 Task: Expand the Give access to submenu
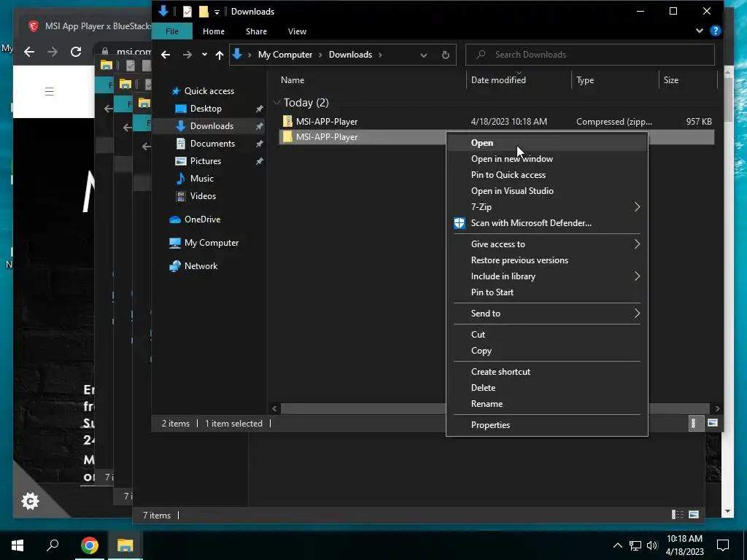pos(547,244)
